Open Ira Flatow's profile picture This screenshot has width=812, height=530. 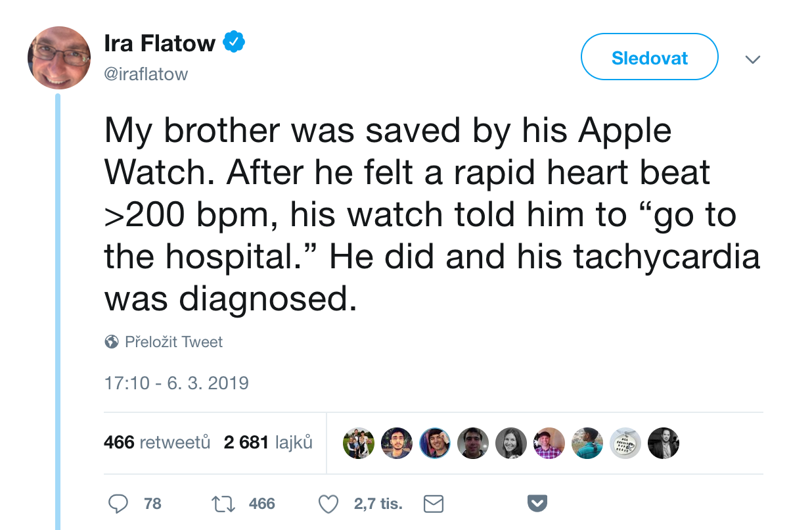[x=58, y=58]
